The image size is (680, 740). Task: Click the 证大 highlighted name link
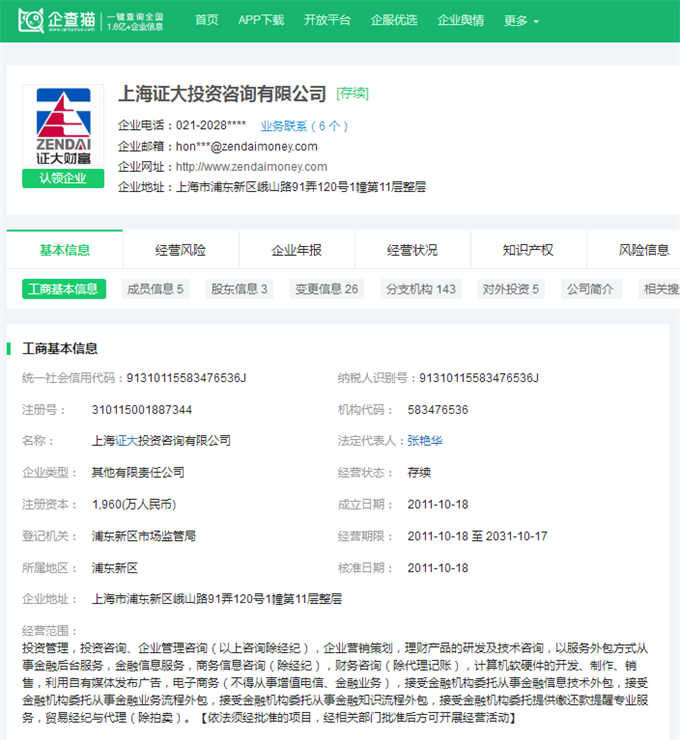click(126, 441)
